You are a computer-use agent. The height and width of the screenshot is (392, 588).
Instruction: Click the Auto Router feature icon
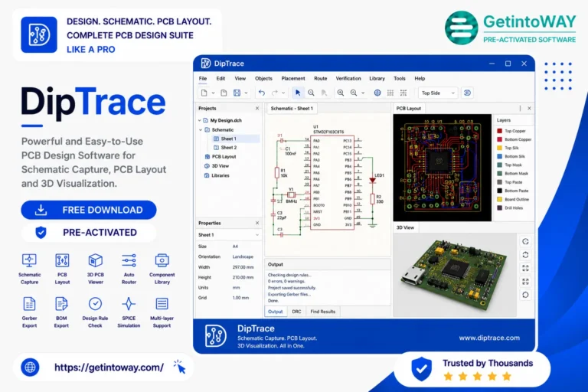point(129,260)
